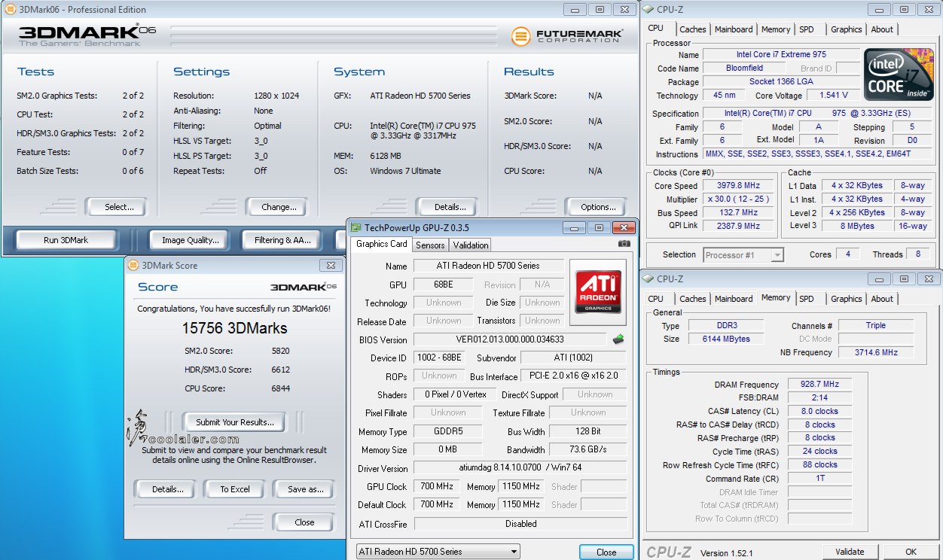Click the Select... button under Tests
This screenshot has height=560, width=943.
coord(115,207)
